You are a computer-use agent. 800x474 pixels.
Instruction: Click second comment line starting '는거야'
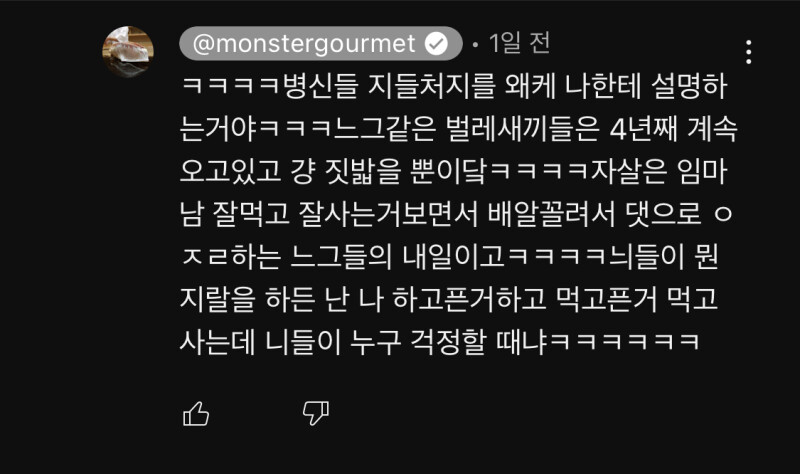click(459, 129)
